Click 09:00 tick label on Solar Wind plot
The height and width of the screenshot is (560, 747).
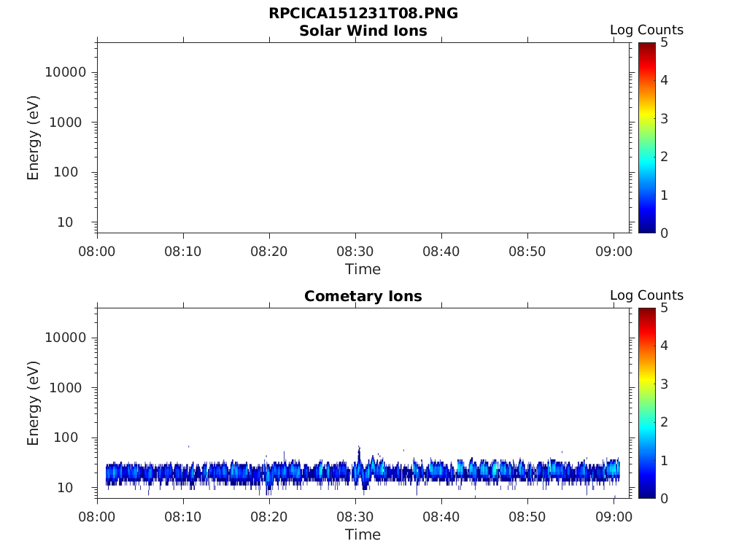[x=614, y=252]
